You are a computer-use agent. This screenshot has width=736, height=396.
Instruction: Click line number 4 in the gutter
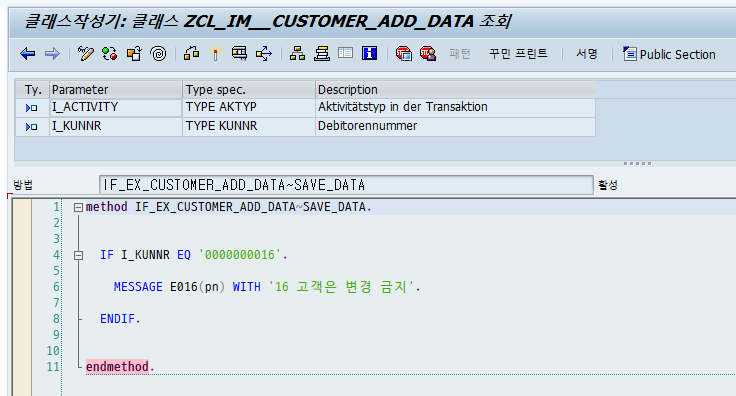click(56, 255)
